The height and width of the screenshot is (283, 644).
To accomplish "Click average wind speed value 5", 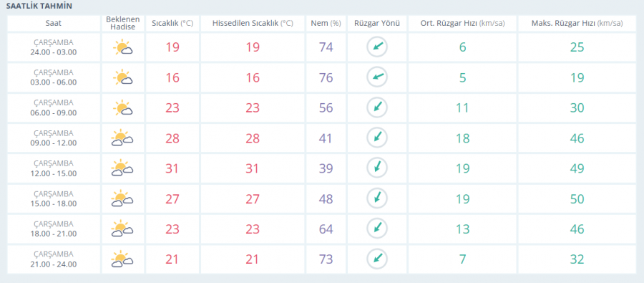I will (462, 77).
